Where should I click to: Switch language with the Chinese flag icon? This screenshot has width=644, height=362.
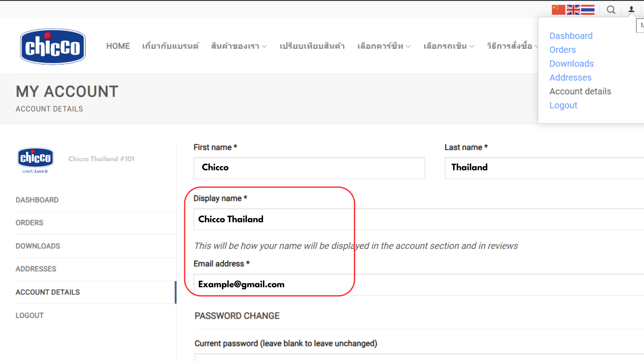click(558, 10)
